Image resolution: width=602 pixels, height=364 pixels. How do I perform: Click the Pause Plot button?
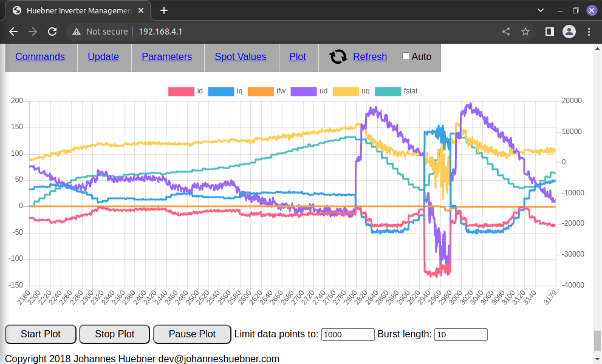pyautogui.click(x=192, y=334)
